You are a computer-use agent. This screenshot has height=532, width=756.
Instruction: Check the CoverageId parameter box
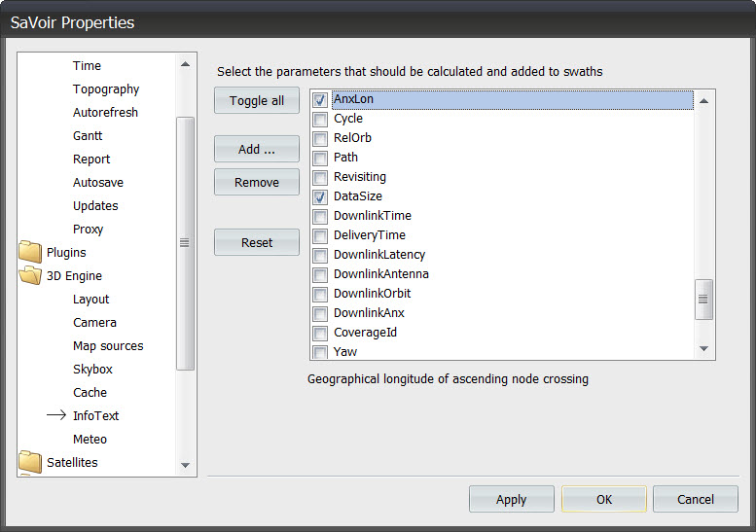coord(320,333)
